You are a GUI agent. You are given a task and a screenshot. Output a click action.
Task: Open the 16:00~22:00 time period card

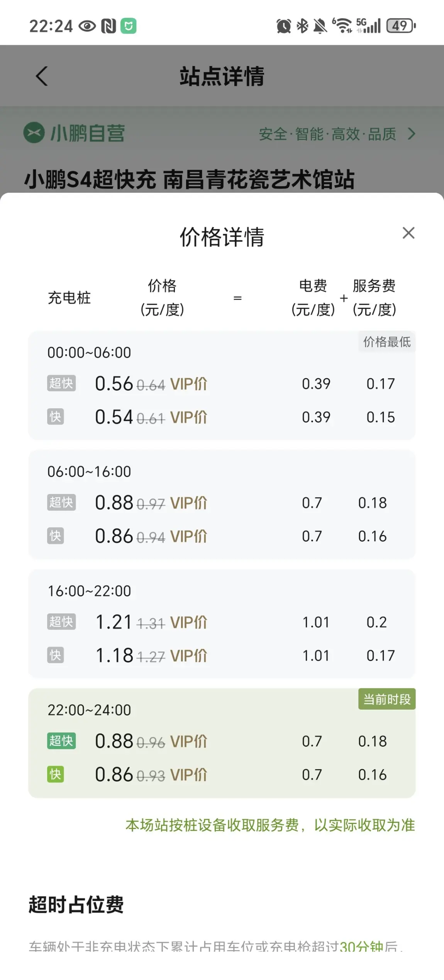tap(222, 623)
